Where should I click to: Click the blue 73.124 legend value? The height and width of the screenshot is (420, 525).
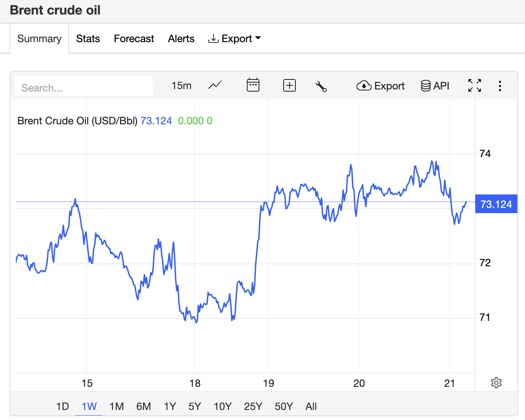click(x=156, y=121)
